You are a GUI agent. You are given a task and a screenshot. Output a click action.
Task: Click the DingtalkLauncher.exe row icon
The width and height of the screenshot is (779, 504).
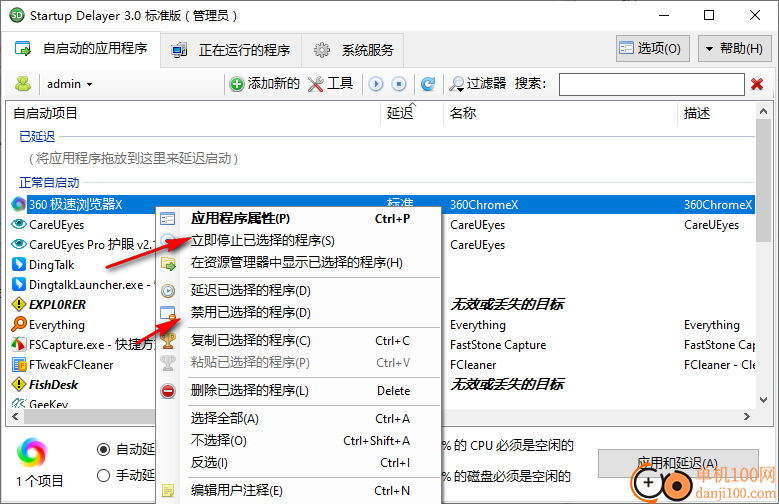tap(19, 284)
